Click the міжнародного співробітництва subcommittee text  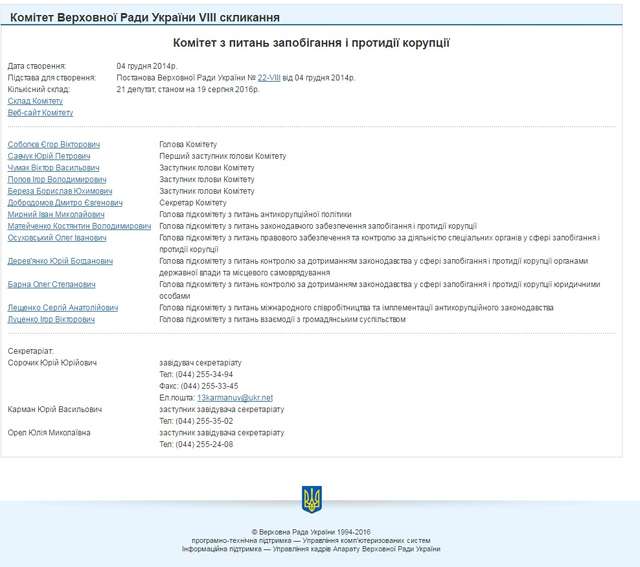(356, 308)
